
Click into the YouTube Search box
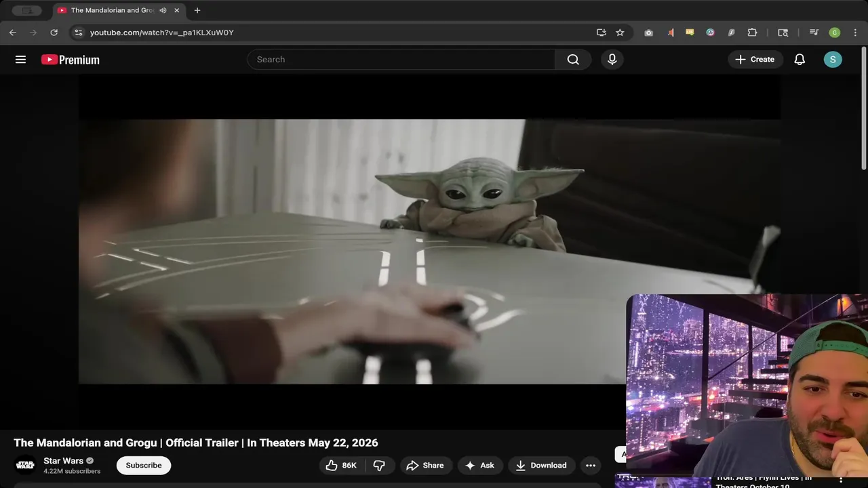click(401, 60)
